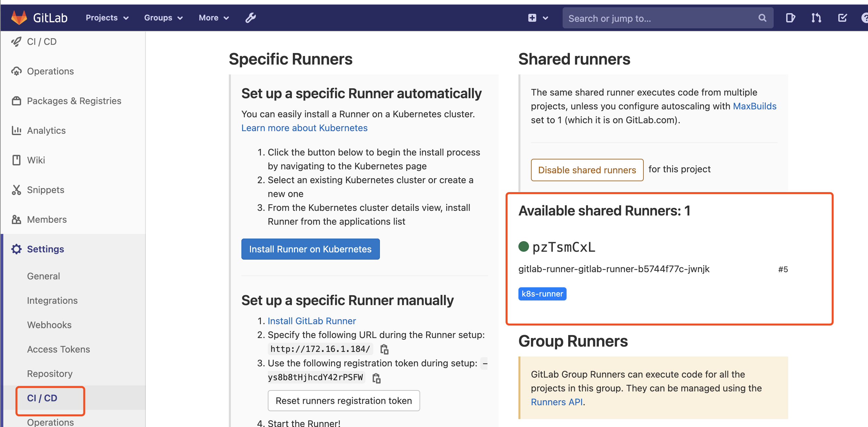
Task: Copy the registration token with the clipboard icon
Action: coord(376,378)
